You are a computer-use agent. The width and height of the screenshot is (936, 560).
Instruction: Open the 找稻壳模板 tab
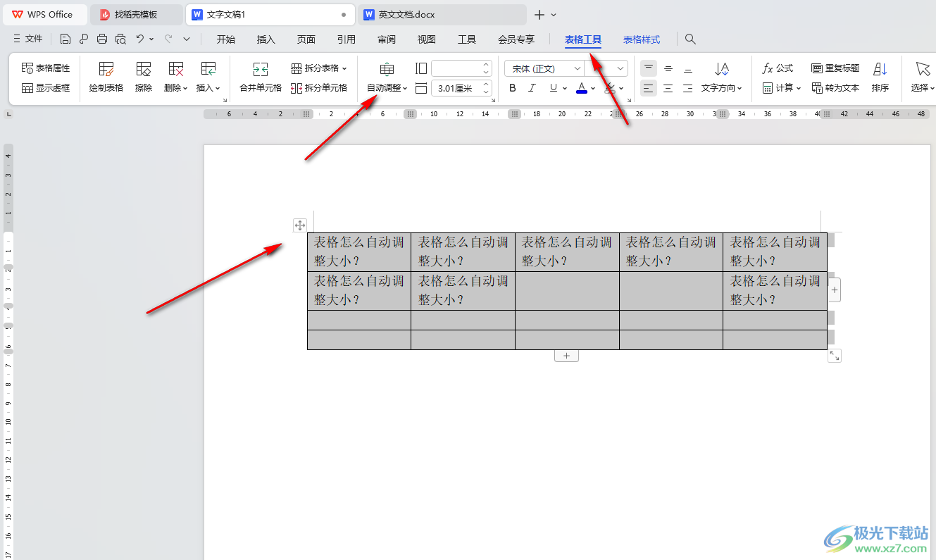pyautogui.click(x=137, y=15)
